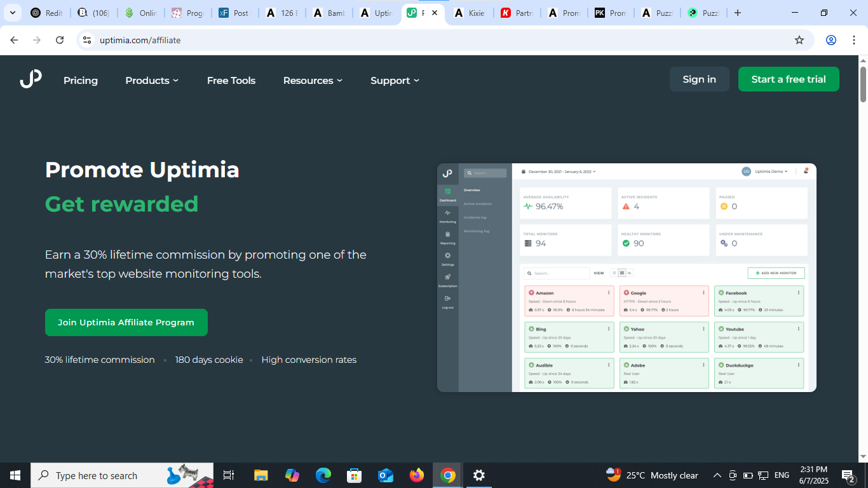Expand the Products menu
Screen dimensions: 868x488
pyautogui.click(x=152, y=80)
